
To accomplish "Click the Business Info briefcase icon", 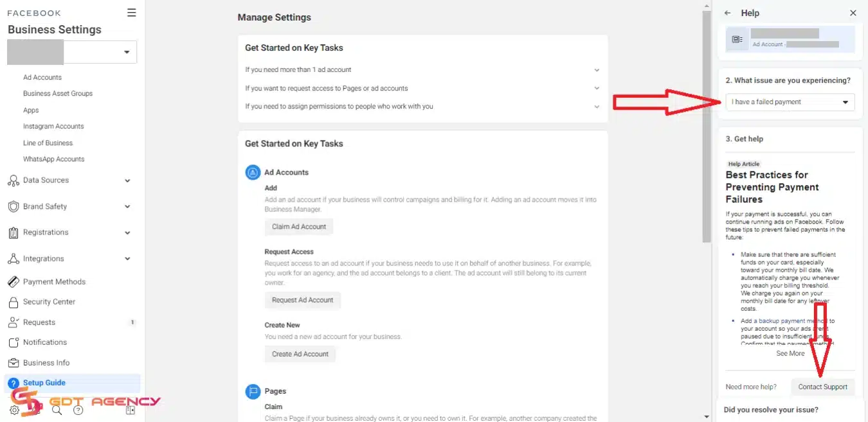I will [13, 363].
